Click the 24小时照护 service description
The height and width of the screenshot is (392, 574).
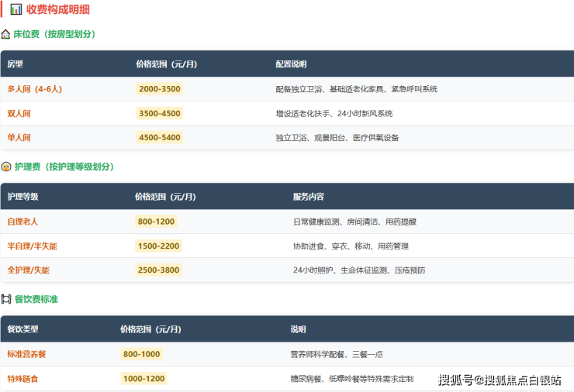point(359,270)
